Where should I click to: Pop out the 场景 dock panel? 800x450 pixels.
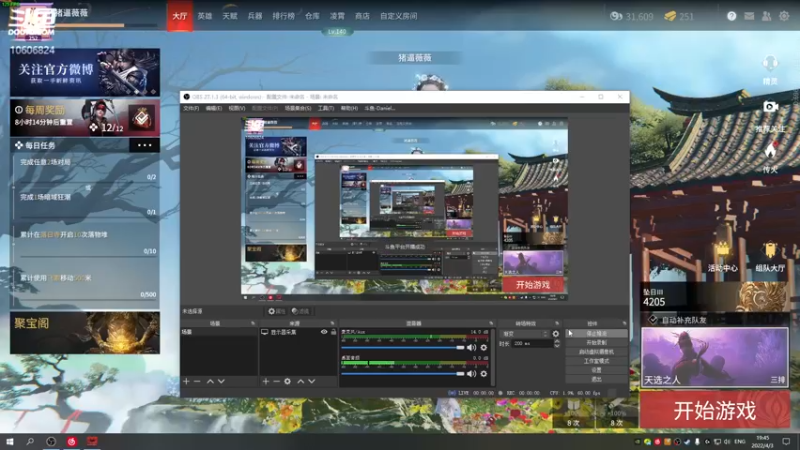(x=253, y=323)
